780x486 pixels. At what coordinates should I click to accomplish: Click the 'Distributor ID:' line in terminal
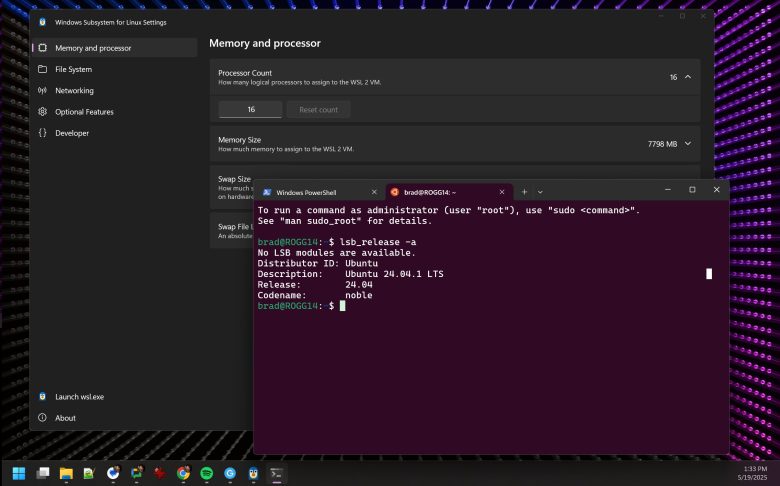[x=317, y=263]
